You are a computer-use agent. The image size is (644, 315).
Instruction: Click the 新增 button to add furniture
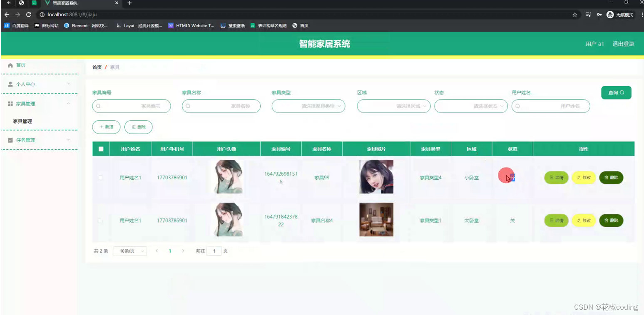(106, 127)
